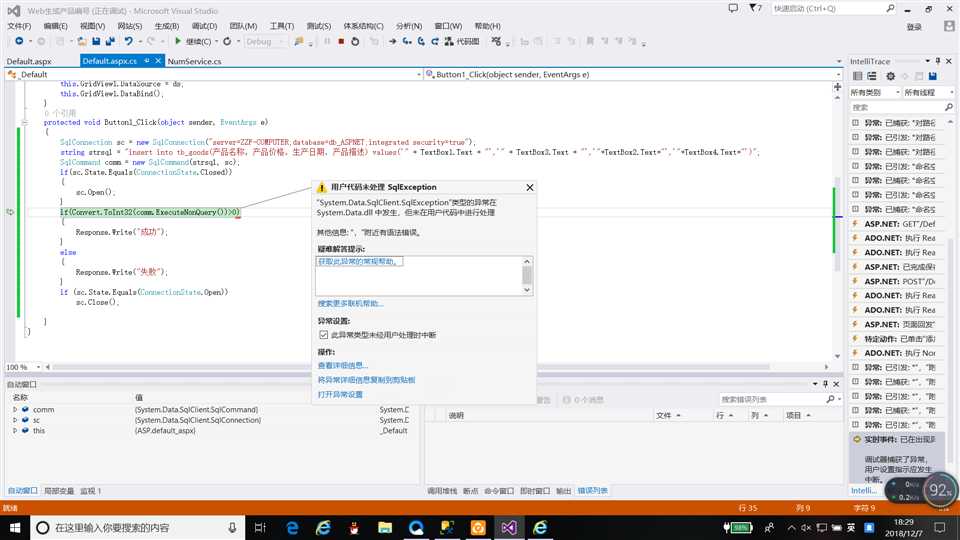Toggle break when exception type is unhandled checkbox

coord(323,335)
